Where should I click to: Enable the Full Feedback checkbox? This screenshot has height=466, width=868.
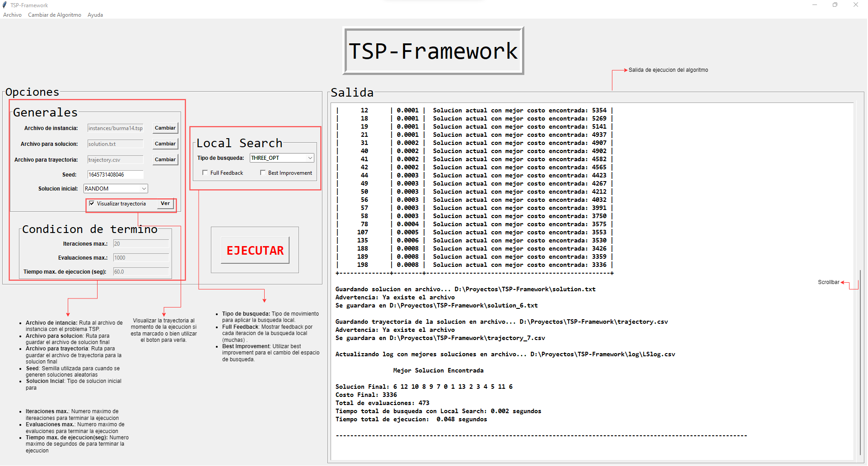pos(205,173)
